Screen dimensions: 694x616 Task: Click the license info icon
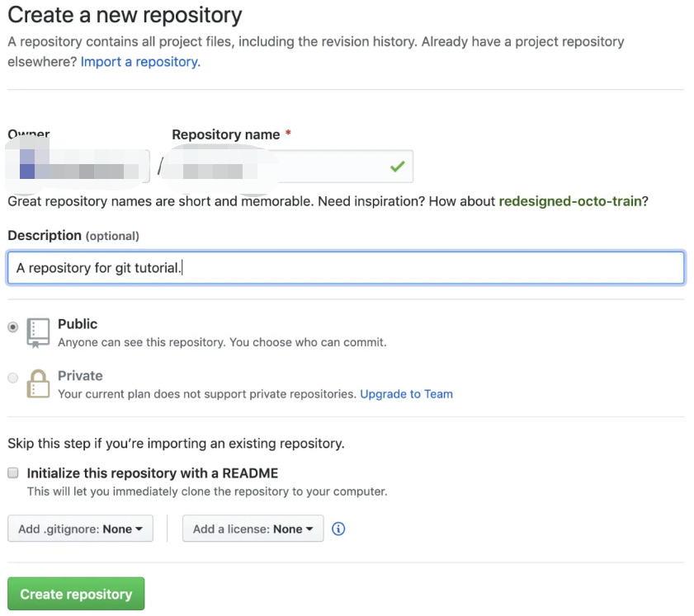(x=338, y=529)
